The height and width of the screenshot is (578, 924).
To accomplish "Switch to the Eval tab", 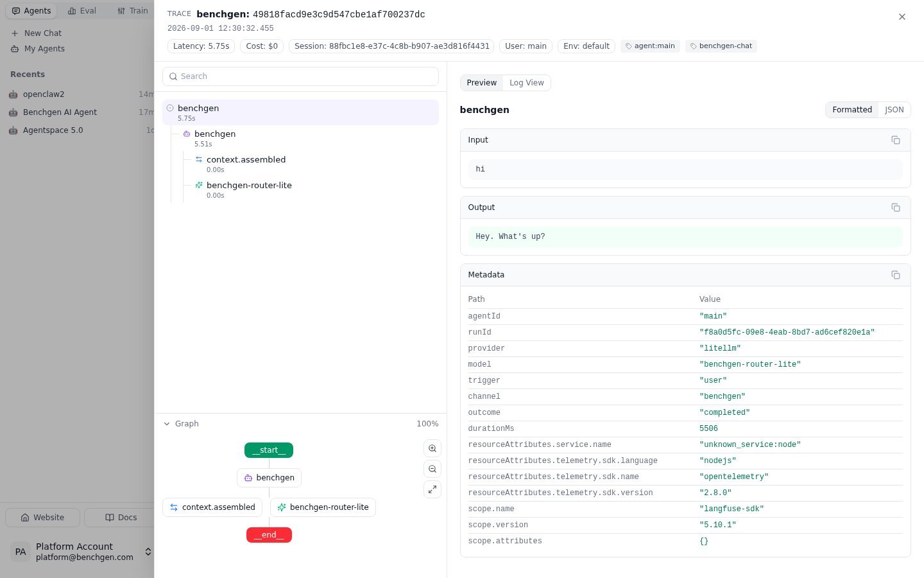I will pos(82,11).
